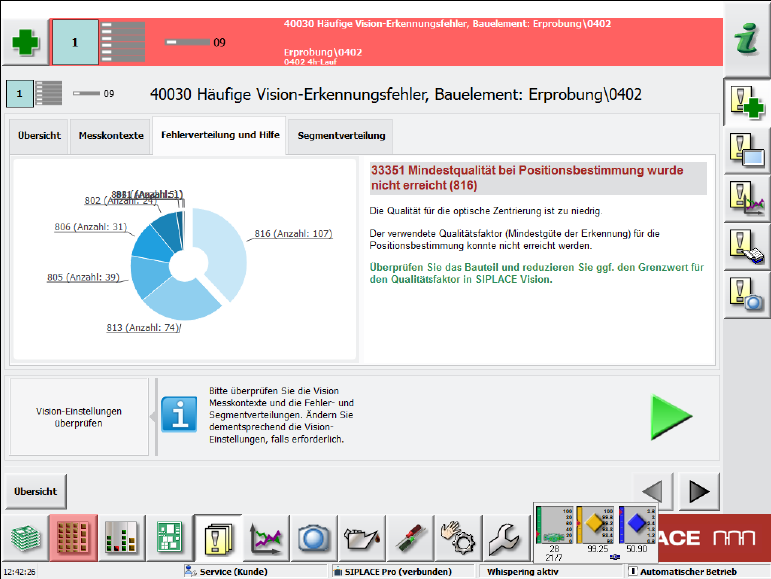Click the small progress bar 09 beside title

[x=86, y=93]
